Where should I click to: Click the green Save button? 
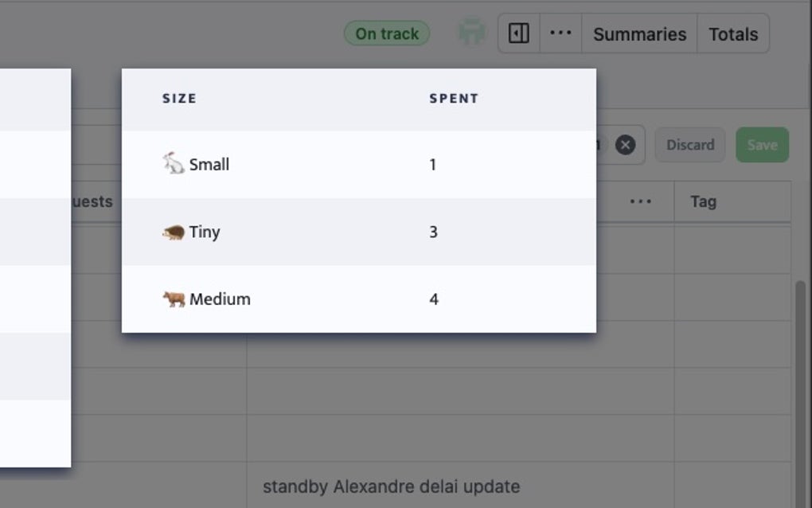[x=762, y=144]
